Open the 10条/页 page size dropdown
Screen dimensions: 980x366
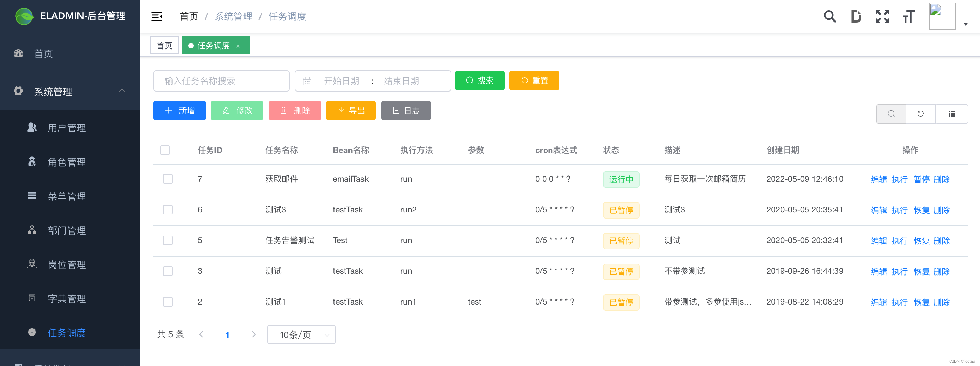coord(301,334)
